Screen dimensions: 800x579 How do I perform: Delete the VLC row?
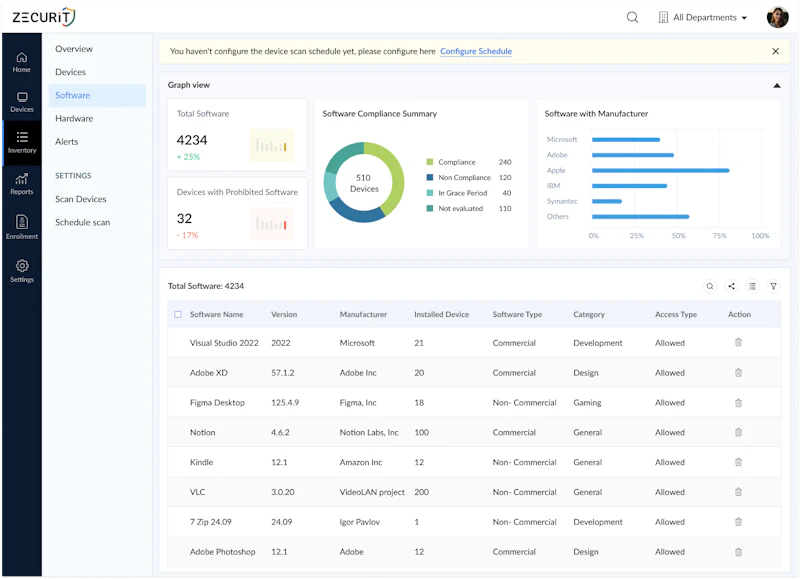pos(738,492)
